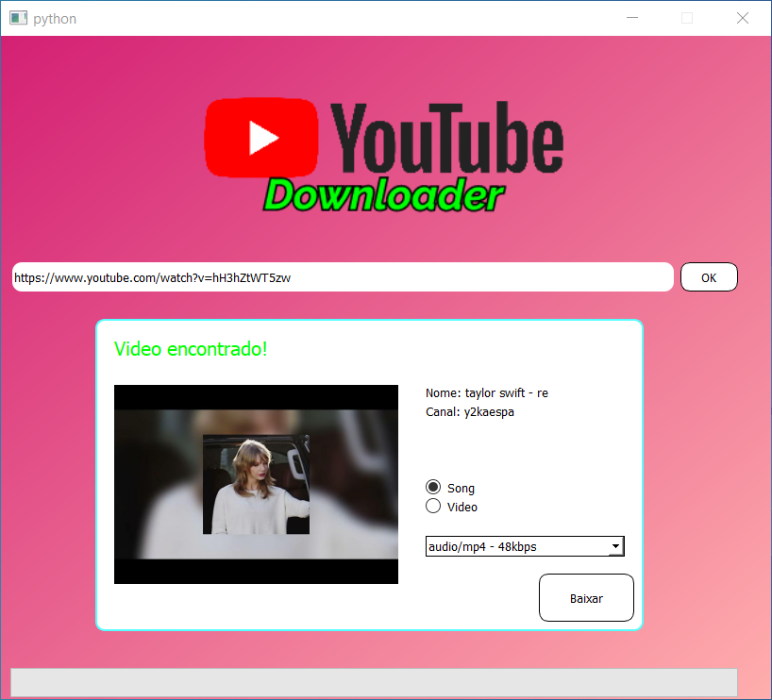772x700 pixels.
Task: Click the python window title bar text
Action: pos(55,17)
